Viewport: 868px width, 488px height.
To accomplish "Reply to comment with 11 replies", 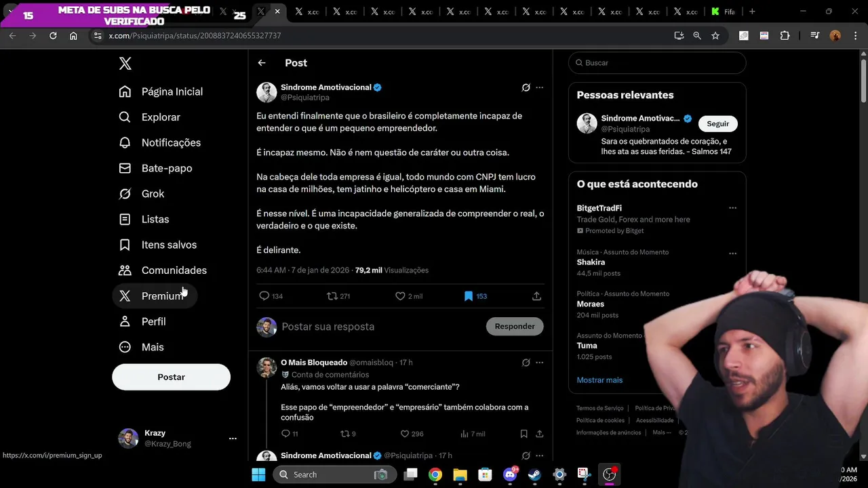I will coord(285,434).
